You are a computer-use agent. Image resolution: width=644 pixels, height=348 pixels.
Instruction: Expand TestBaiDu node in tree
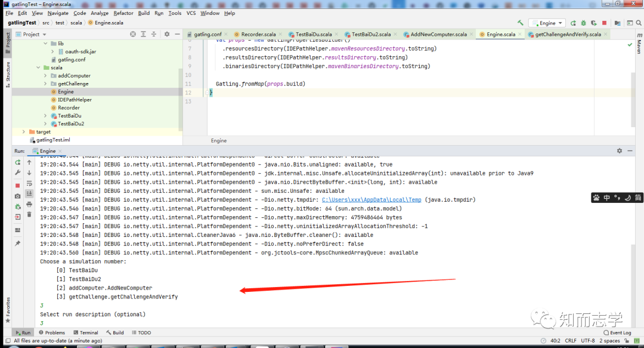pyautogui.click(x=45, y=116)
